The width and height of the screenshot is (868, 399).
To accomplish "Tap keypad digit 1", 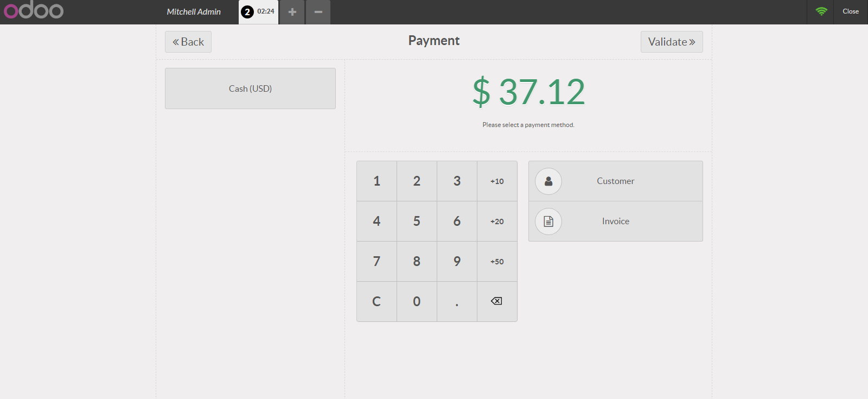I will (x=376, y=181).
